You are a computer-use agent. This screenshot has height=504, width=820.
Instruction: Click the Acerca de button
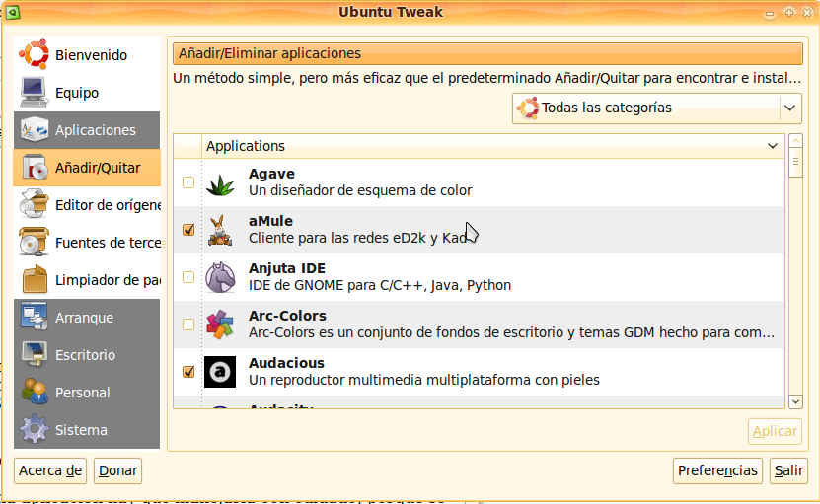click(50, 471)
